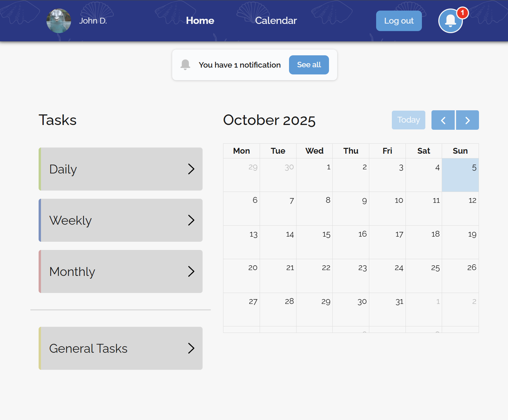The image size is (508, 420).
Task: Select highlighted October 5 cell
Action: 460,175
